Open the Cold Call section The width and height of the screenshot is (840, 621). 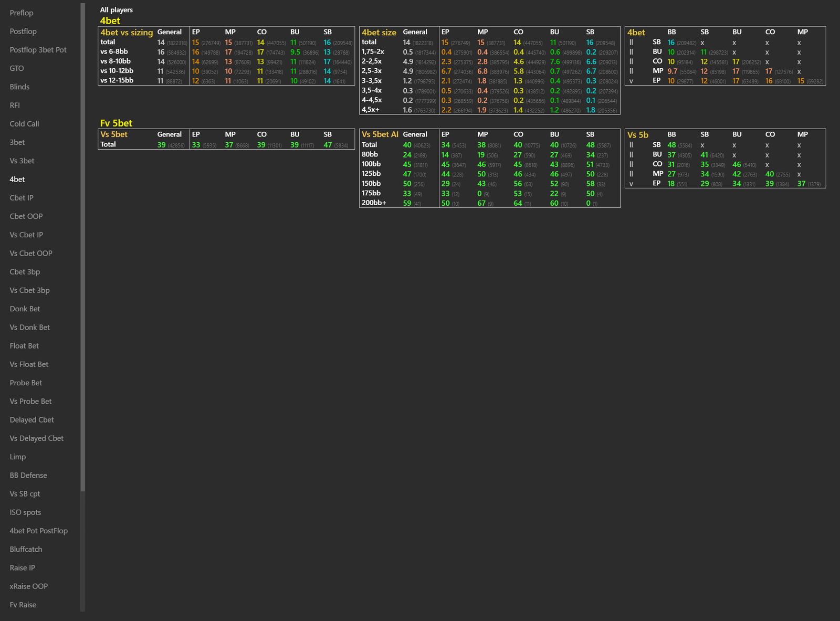click(x=24, y=124)
